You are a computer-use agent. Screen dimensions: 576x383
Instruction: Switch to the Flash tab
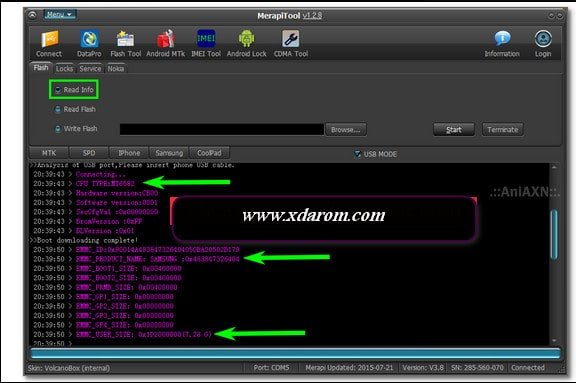tap(41, 68)
